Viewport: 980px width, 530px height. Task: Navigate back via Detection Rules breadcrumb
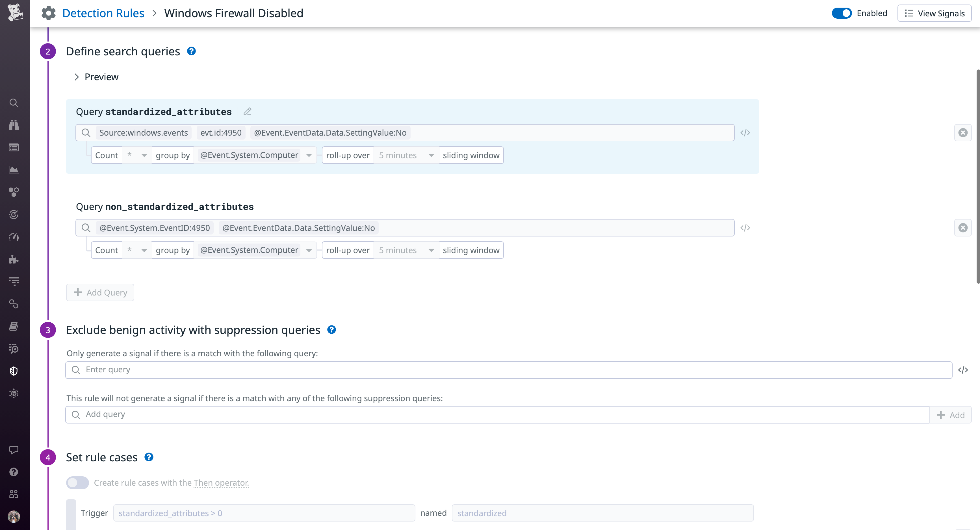point(103,13)
